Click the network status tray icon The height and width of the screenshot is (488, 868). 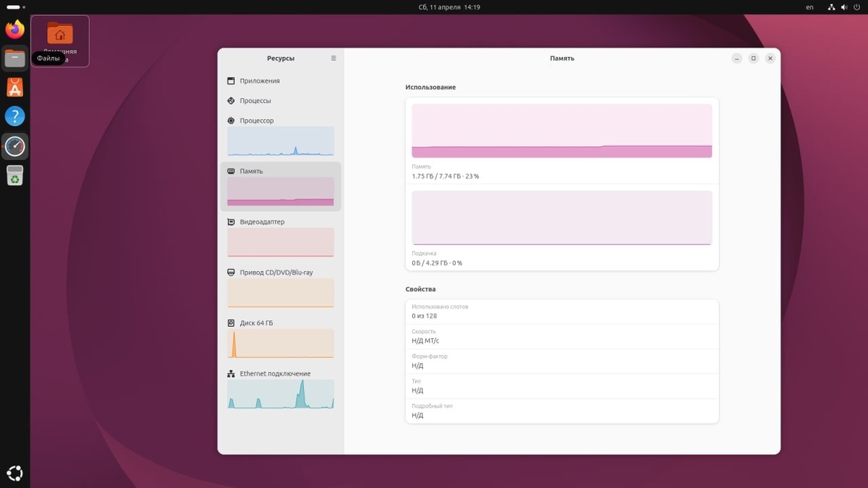coord(832,7)
